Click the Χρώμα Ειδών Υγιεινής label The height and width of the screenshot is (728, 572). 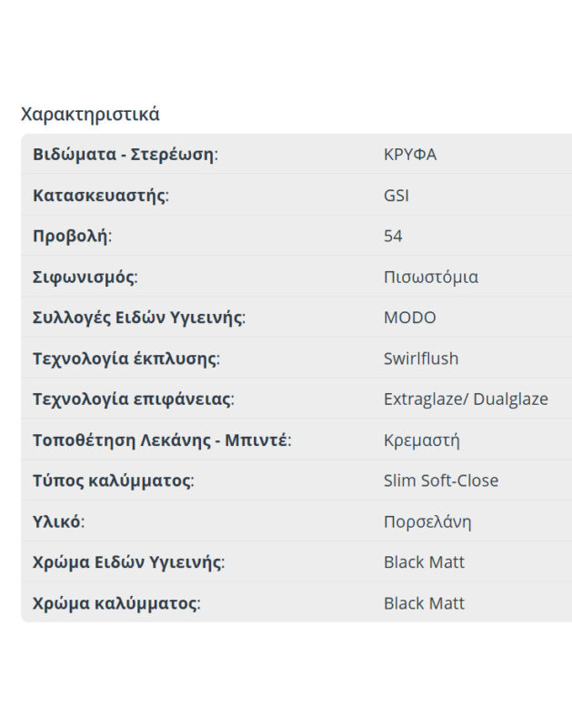point(128,562)
